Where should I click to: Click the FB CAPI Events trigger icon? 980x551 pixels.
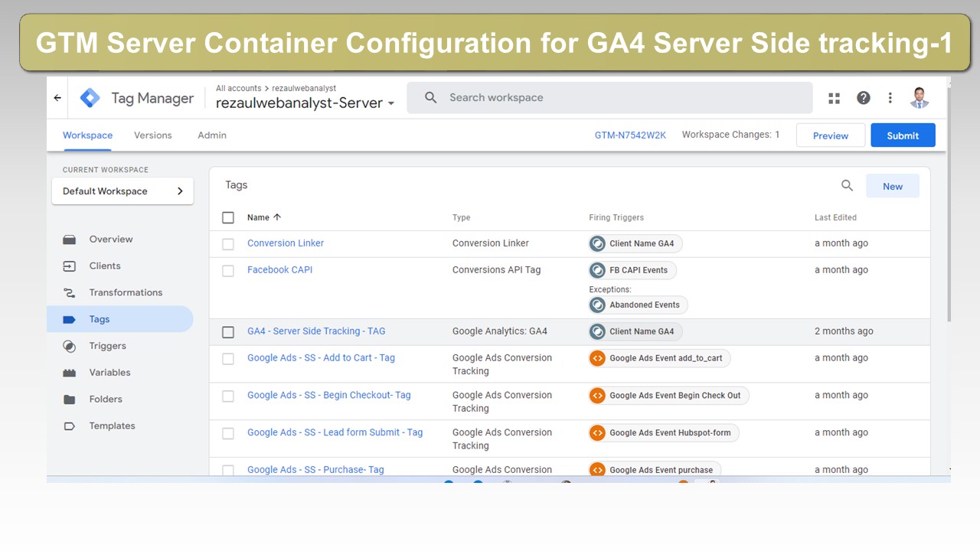[597, 270]
